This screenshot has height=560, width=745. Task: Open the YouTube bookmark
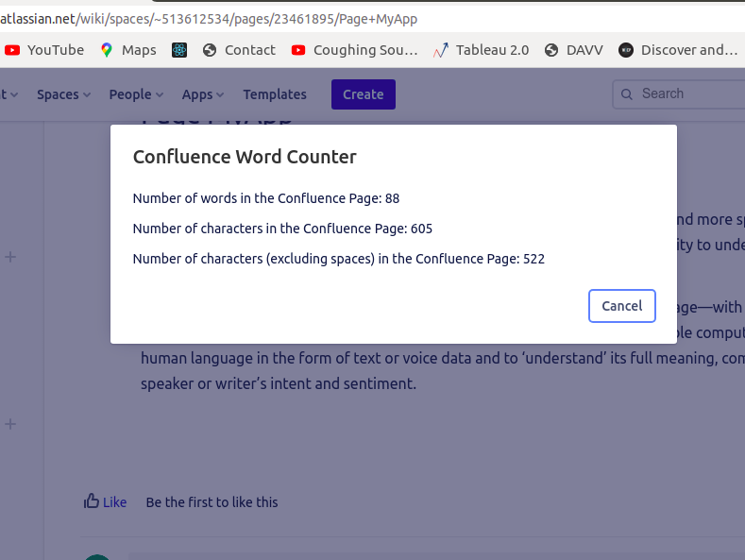(43, 50)
